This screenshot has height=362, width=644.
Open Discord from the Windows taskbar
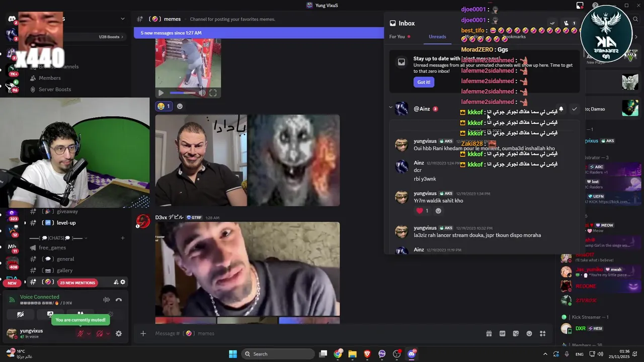click(412, 354)
